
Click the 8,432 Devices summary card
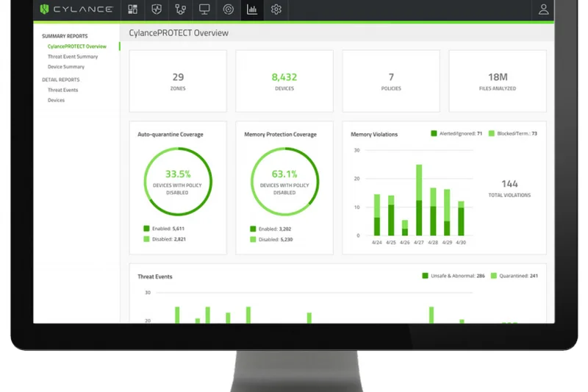[x=284, y=81]
